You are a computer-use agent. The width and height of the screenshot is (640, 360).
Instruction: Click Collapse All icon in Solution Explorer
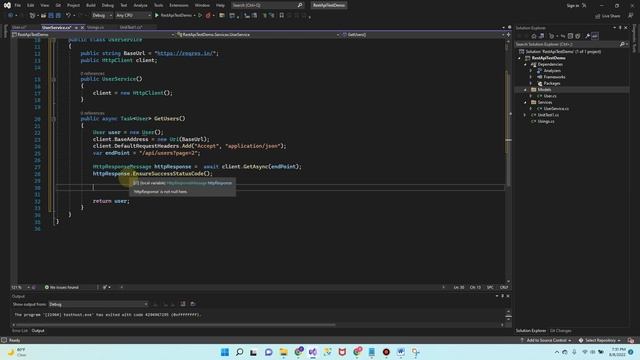tap(570, 36)
